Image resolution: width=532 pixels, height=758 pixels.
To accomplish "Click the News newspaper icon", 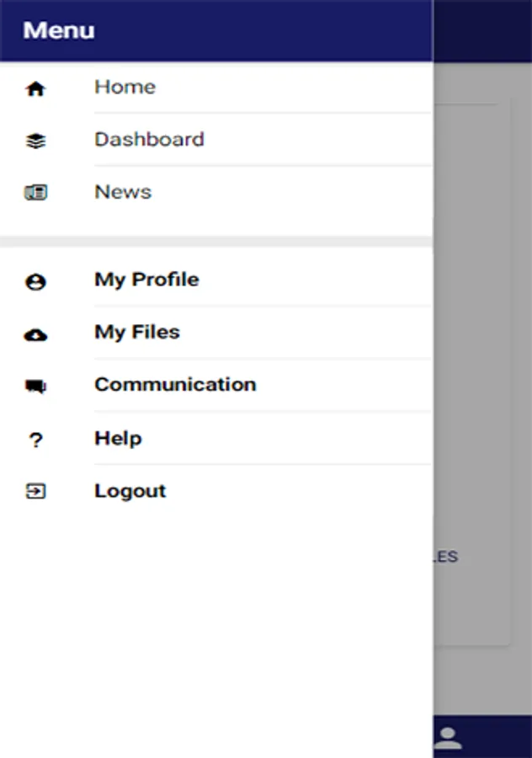I will (x=35, y=193).
